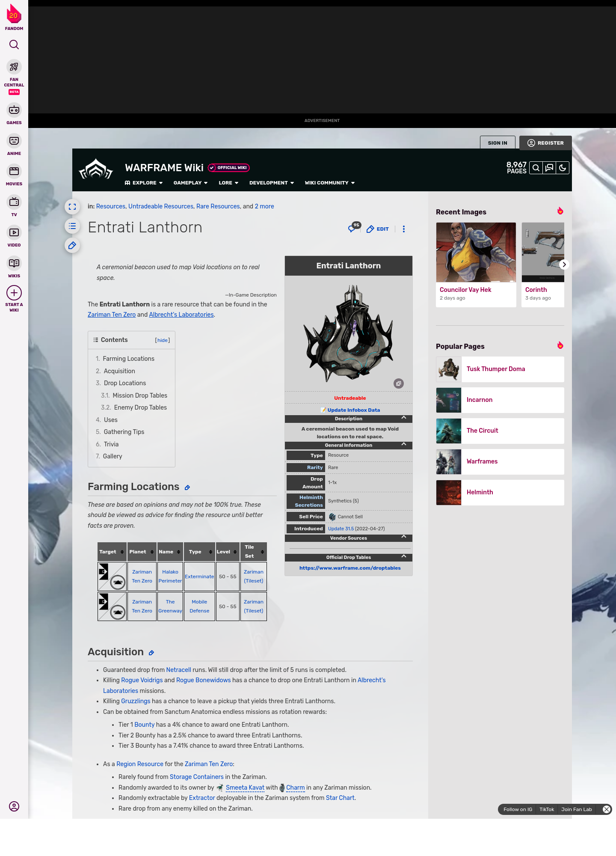
Task: Open the Games controller icon
Action: 14,110
